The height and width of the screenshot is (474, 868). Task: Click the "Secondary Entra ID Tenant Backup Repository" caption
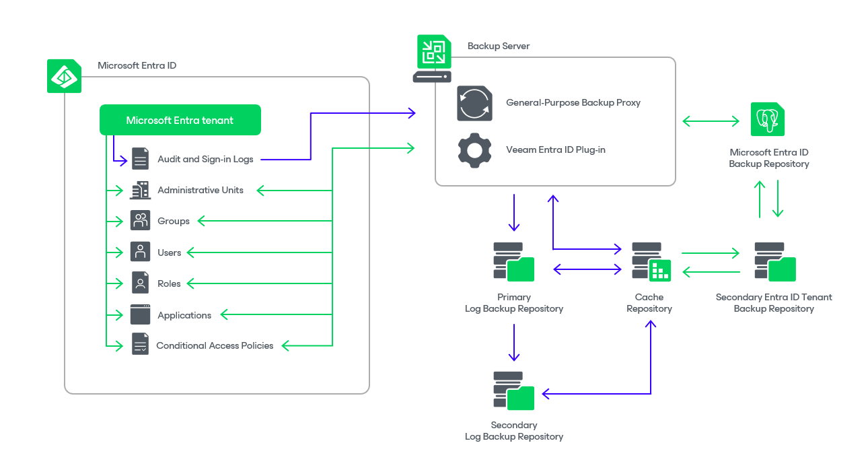pyautogui.click(x=774, y=303)
